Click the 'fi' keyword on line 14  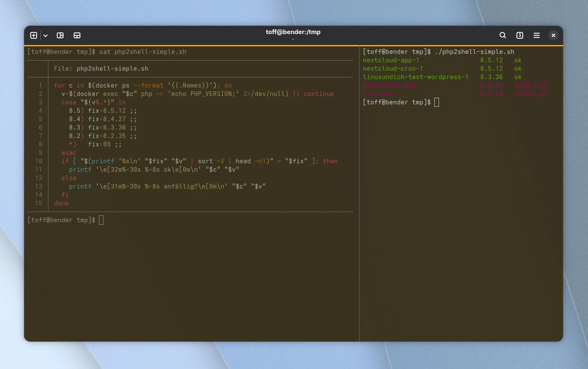(65, 195)
